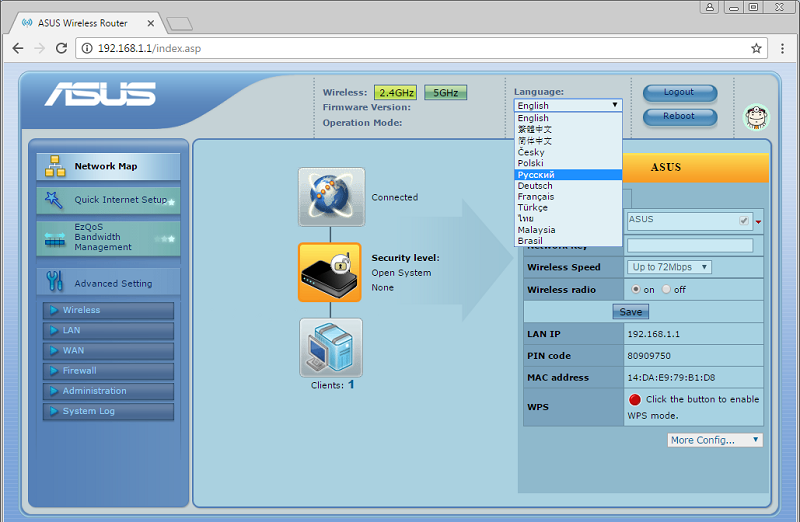Click the browser address bar URL
This screenshot has height=522, width=800.
pyautogui.click(x=149, y=48)
